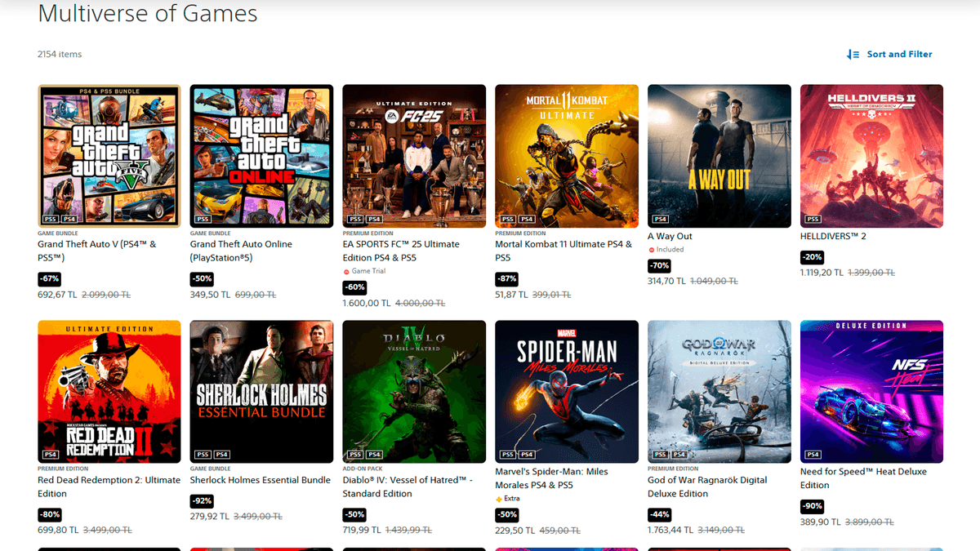
Task: Click the Game Trial icon under EA FC 25
Action: (346, 271)
